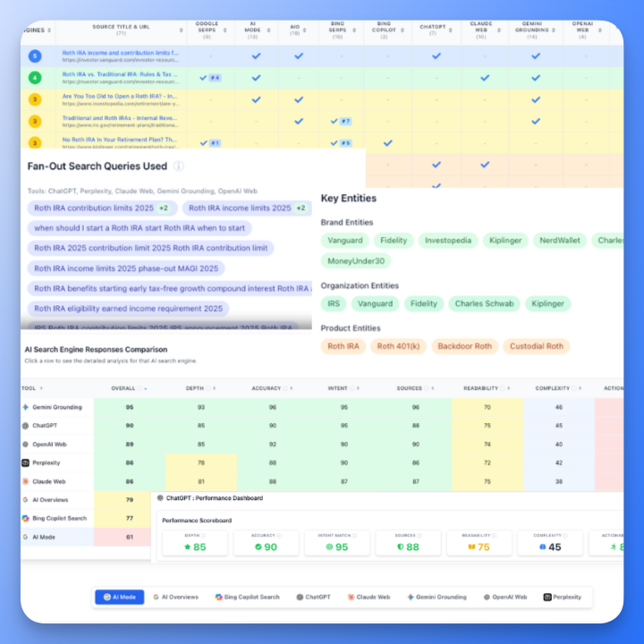Switch to the Bing Copilot Search tab

coord(247,597)
